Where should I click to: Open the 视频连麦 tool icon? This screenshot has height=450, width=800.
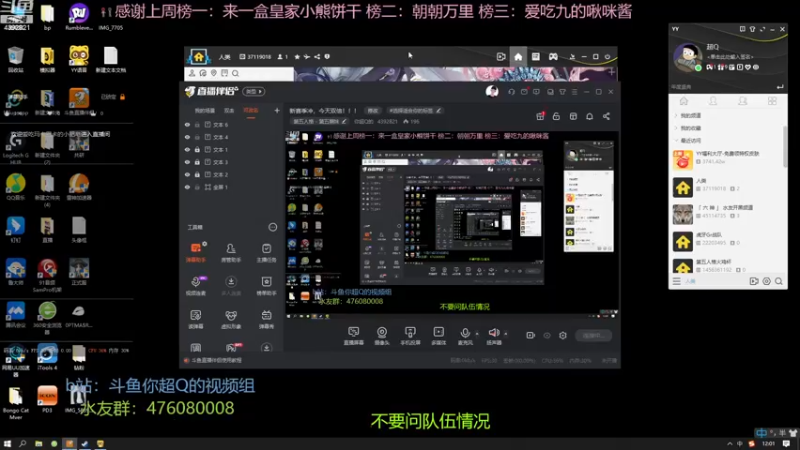[196, 286]
